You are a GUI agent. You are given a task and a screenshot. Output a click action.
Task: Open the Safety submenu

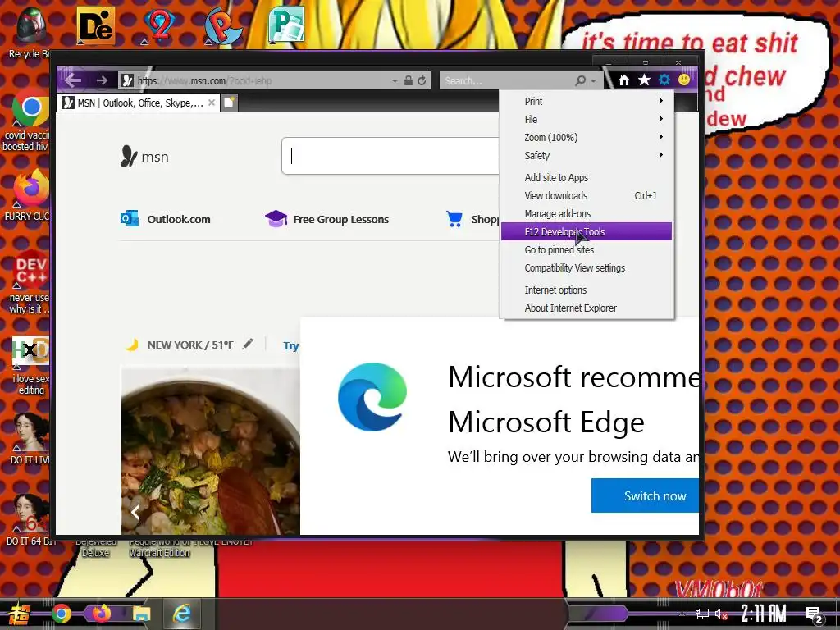pos(587,155)
